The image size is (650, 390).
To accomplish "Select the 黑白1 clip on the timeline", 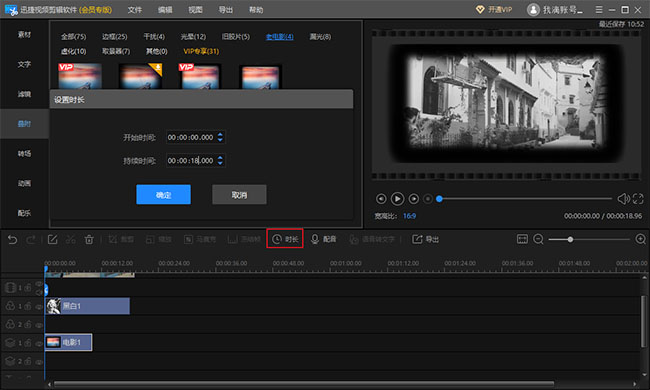I will click(87, 306).
